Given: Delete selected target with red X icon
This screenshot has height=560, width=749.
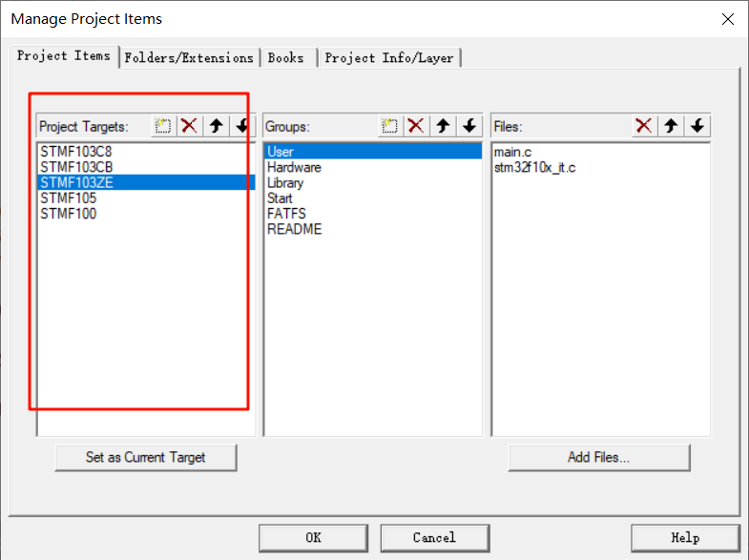Looking at the screenshot, I should (190, 127).
